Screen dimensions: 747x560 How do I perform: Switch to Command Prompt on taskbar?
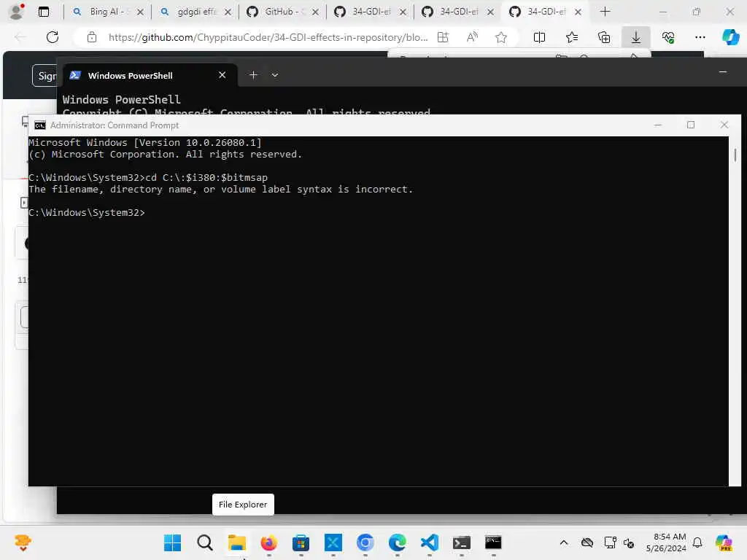coord(493,542)
